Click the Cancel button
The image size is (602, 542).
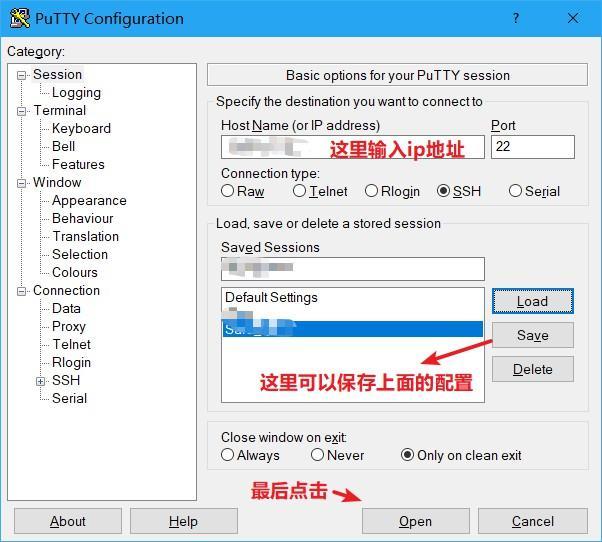(533, 521)
